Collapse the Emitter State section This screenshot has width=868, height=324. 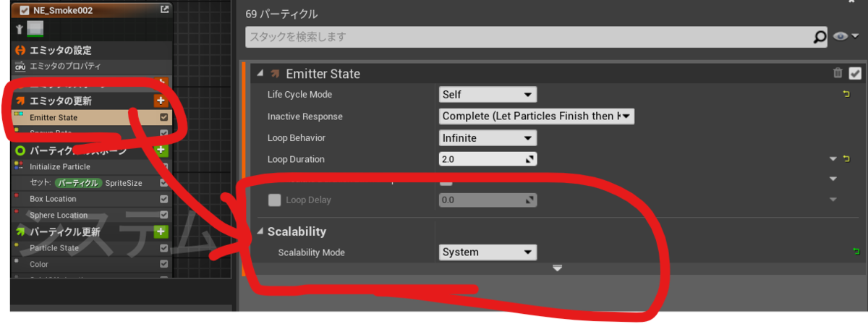(x=260, y=74)
